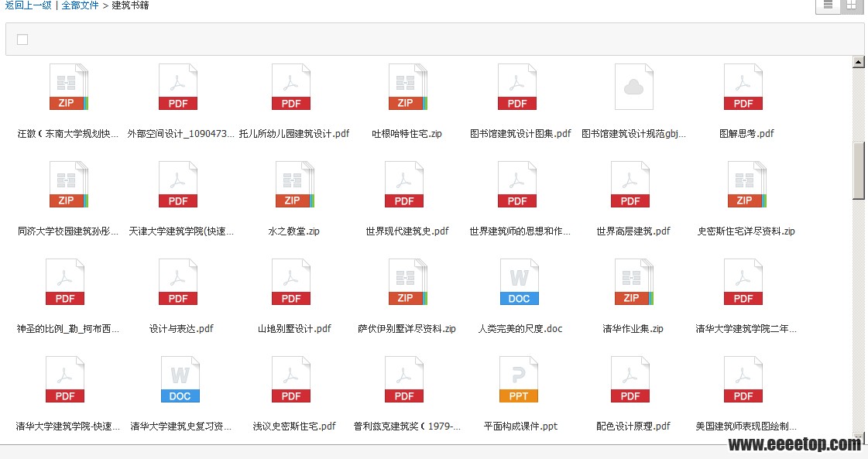This screenshot has width=868, height=459.
Task: Open the 浅议史密斯住宅.pdf icon
Action: click(290, 379)
